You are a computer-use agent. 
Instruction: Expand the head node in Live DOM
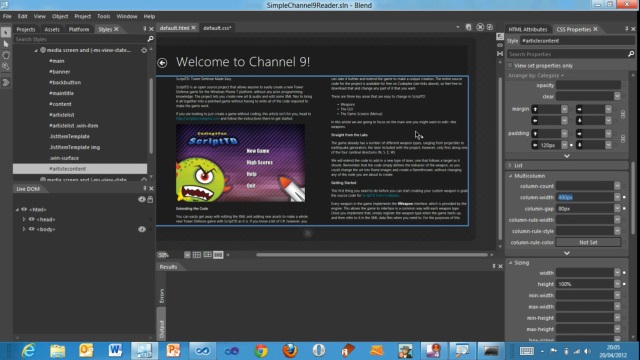(x=24, y=219)
